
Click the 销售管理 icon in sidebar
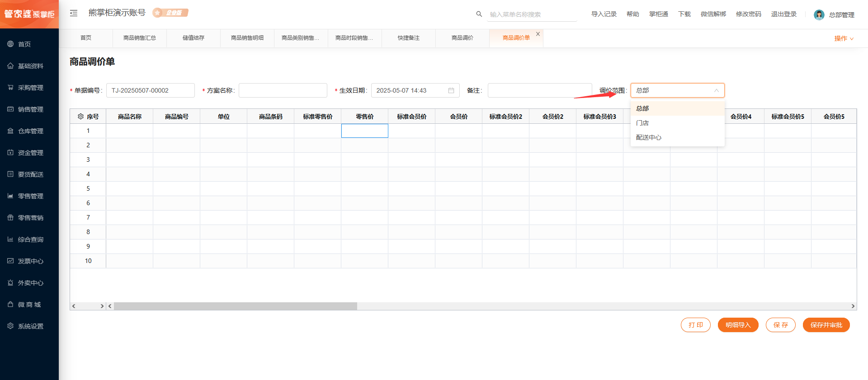click(x=10, y=109)
